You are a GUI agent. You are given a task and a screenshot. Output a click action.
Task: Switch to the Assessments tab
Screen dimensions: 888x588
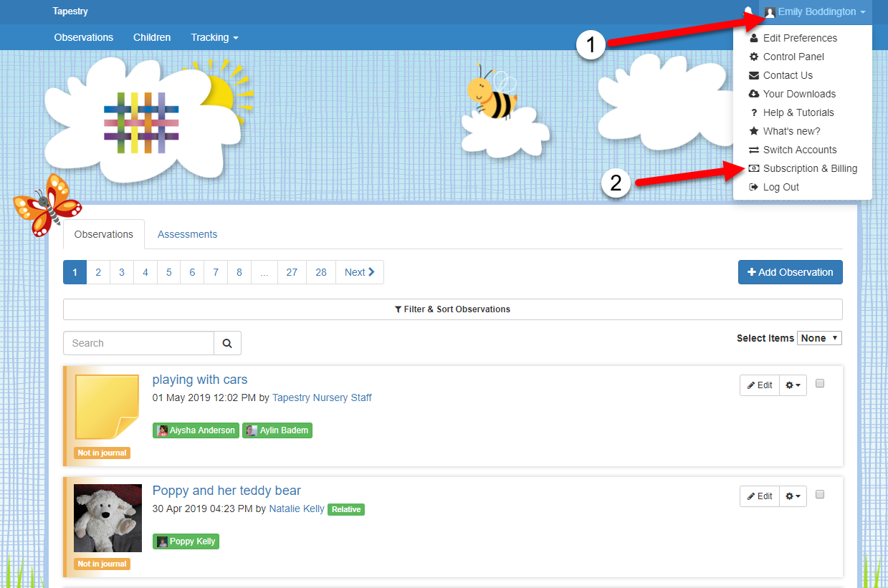tap(187, 234)
